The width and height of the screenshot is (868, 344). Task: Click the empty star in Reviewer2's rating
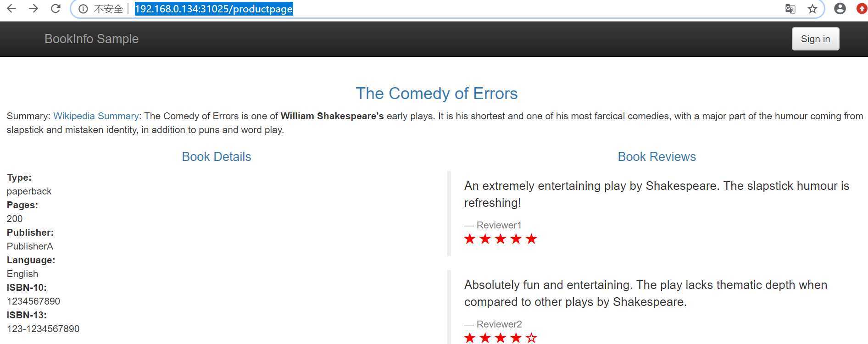click(531, 338)
